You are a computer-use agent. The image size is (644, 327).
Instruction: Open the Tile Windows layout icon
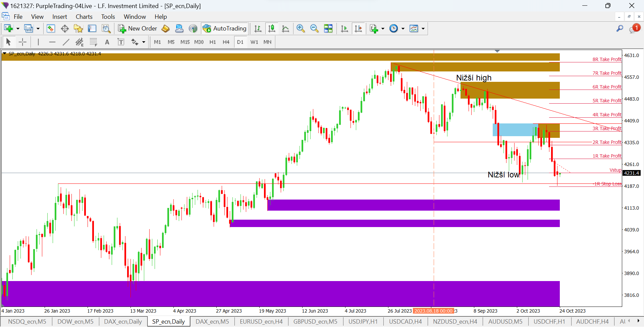click(x=328, y=29)
